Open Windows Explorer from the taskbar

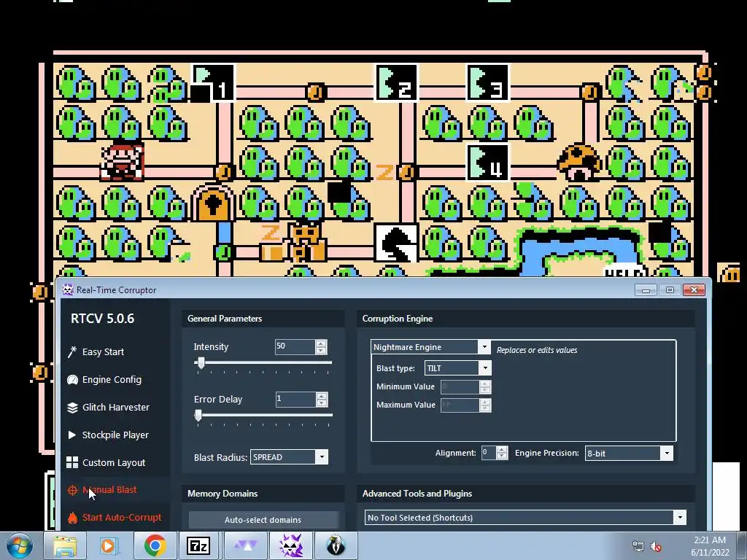pos(64,545)
